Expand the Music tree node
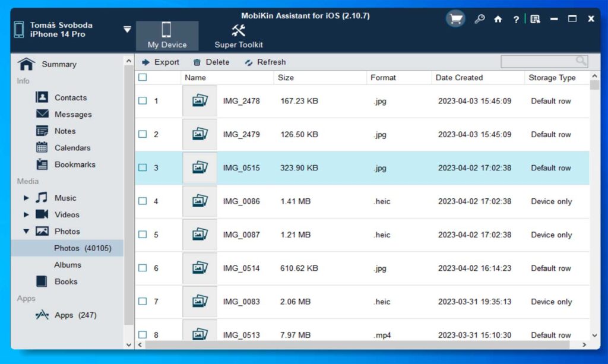 (x=26, y=198)
